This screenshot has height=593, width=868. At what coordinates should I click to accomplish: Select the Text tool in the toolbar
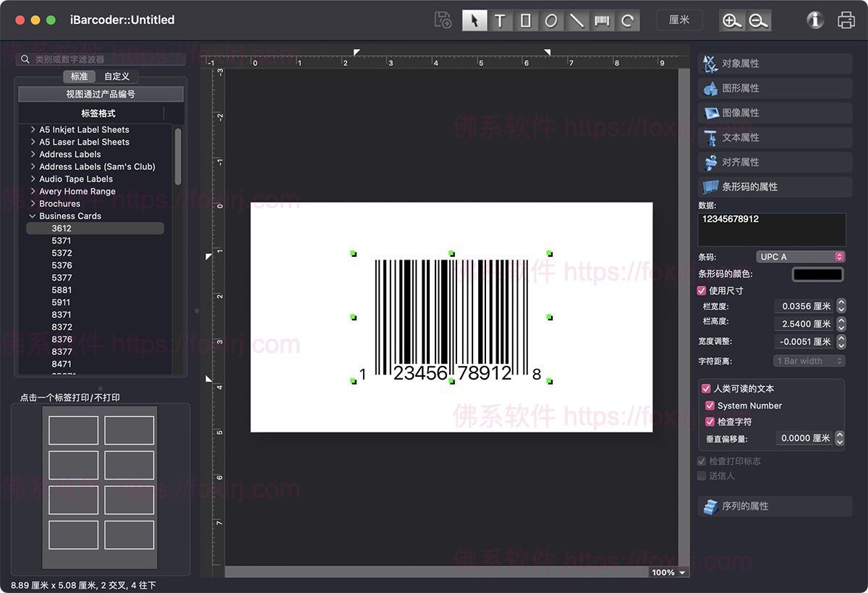(x=500, y=20)
